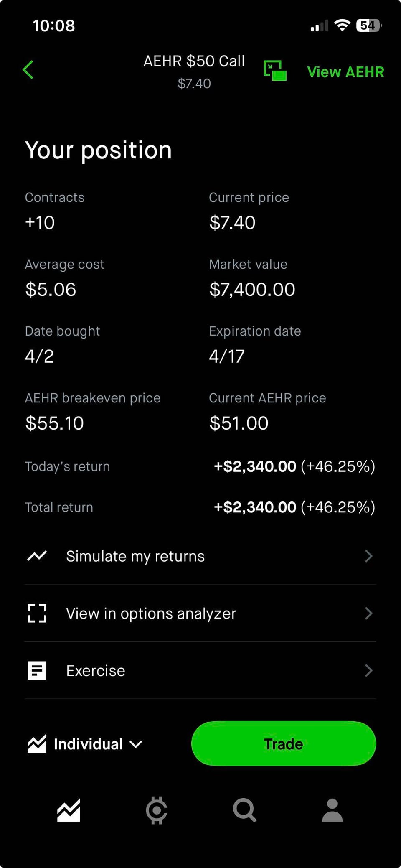Expand the Exercise row chevron
The image size is (401, 868).
click(368, 670)
